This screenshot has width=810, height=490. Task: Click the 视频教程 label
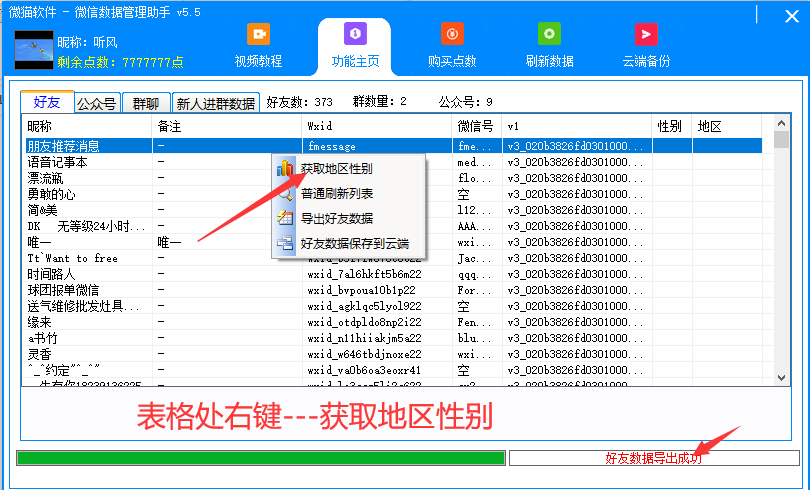[258, 61]
